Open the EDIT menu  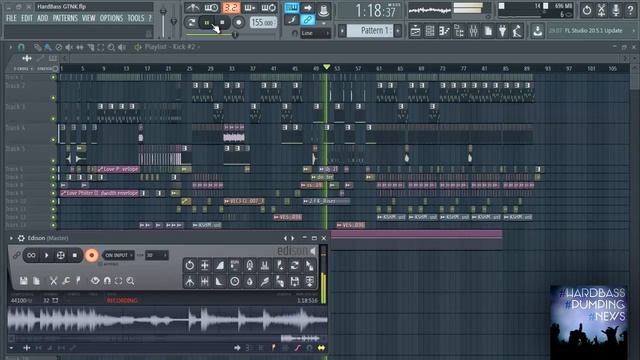(27, 18)
